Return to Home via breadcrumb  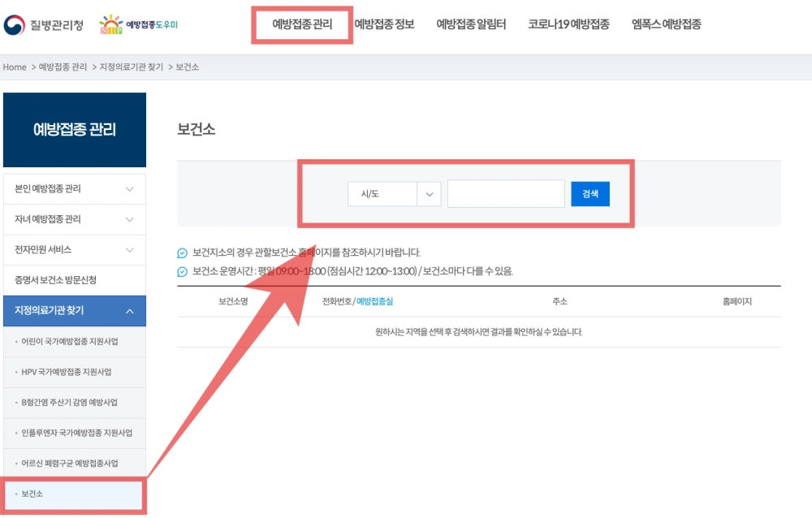14,67
